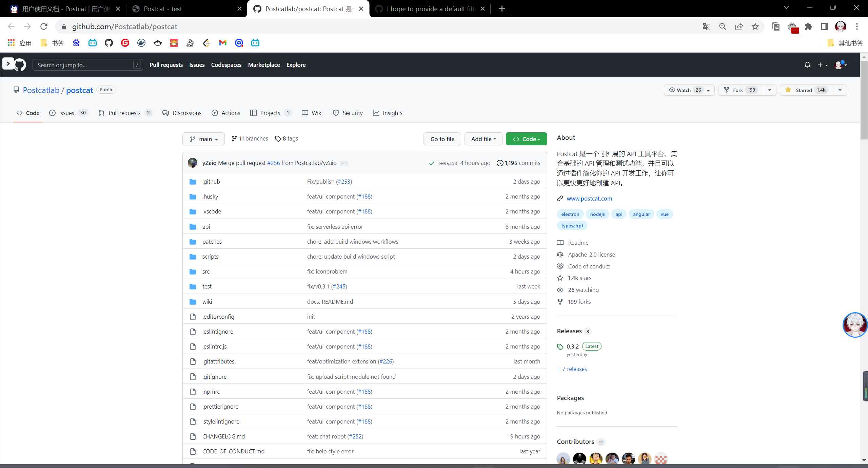Open the browser extensions puzzle icon
This screenshot has height=468, width=868.
[808, 26]
